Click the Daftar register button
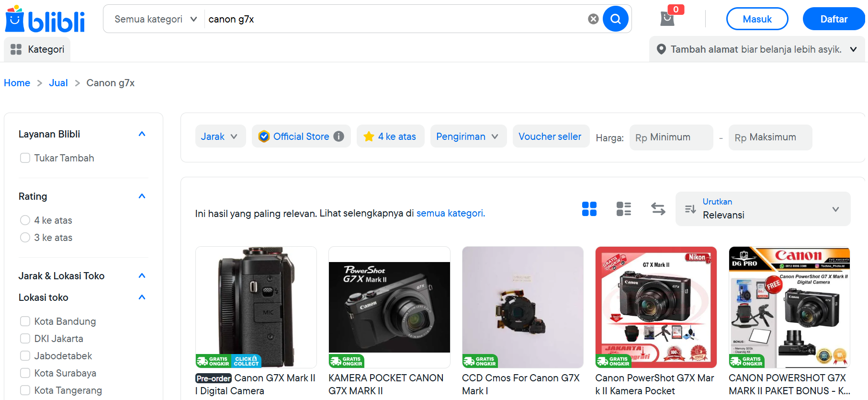 click(834, 19)
